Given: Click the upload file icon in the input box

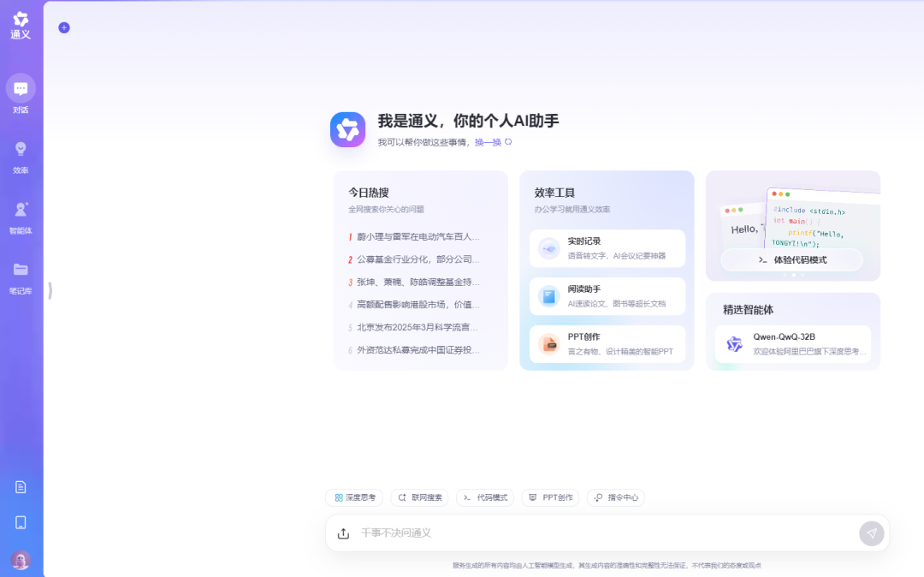Looking at the screenshot, I should coord(344,533).
